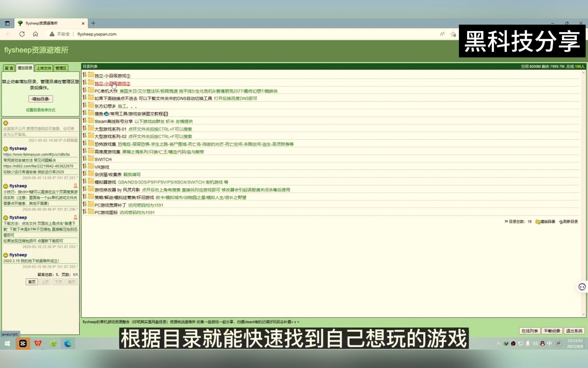Image resolution: width=588 pixels, height=368 pixels.
Task: Click the address bar showing flysheep.ysepan.com
Action: coord(97,34)
